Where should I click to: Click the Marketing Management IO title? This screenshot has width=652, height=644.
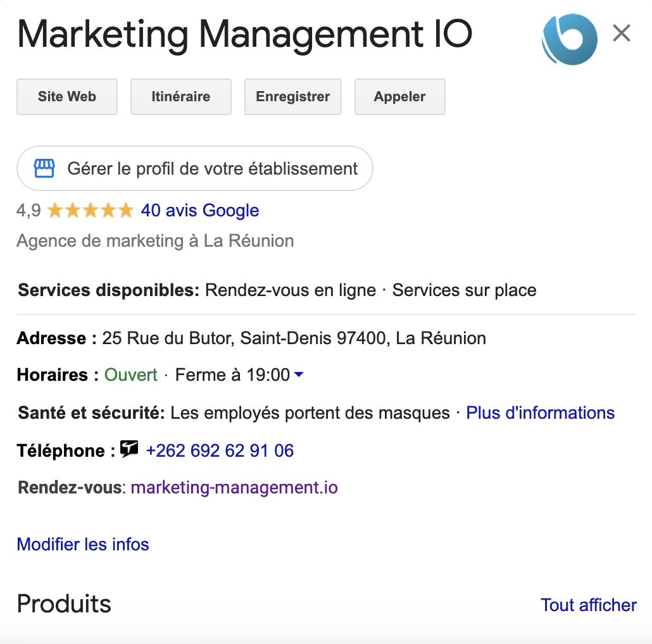pyautogui.click(x=244, y=35)
